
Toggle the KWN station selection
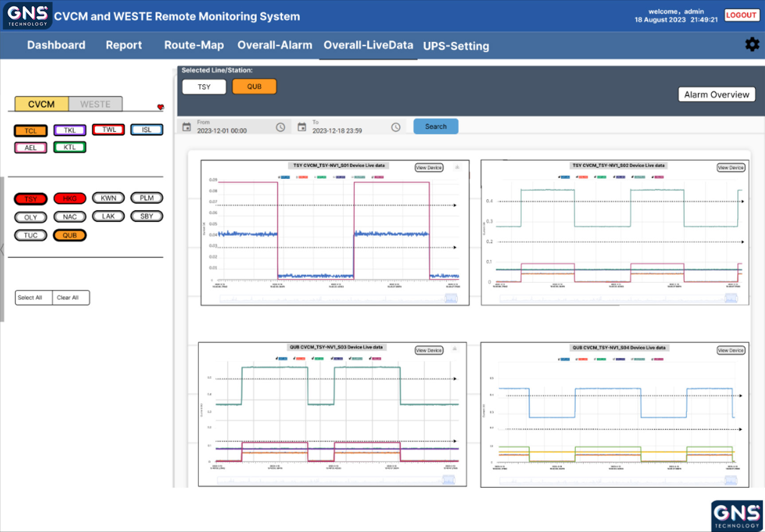(x=108, y=198)
